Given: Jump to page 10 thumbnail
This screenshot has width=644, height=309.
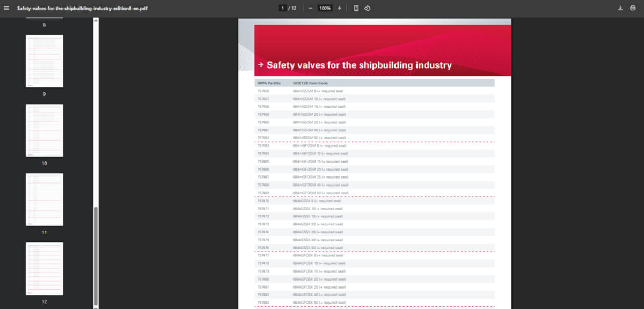Looking at the screenshot, I should pyautogui.click(x=45, y=130).
